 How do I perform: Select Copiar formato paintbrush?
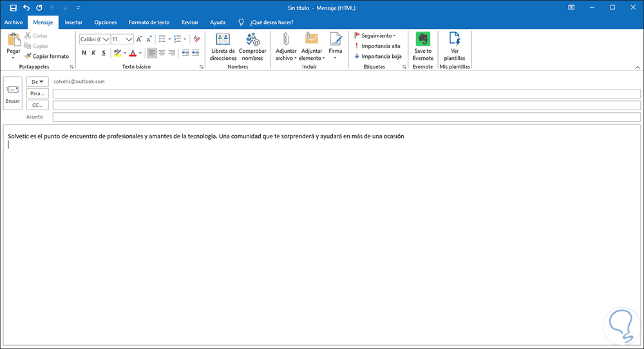pyautogui.click(x=46, y=56)
